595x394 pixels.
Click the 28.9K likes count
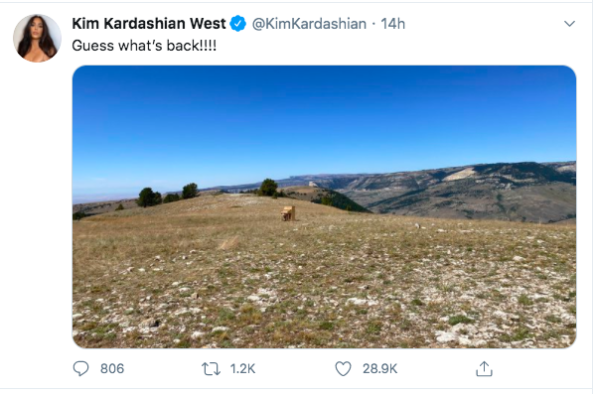[379, 369]
